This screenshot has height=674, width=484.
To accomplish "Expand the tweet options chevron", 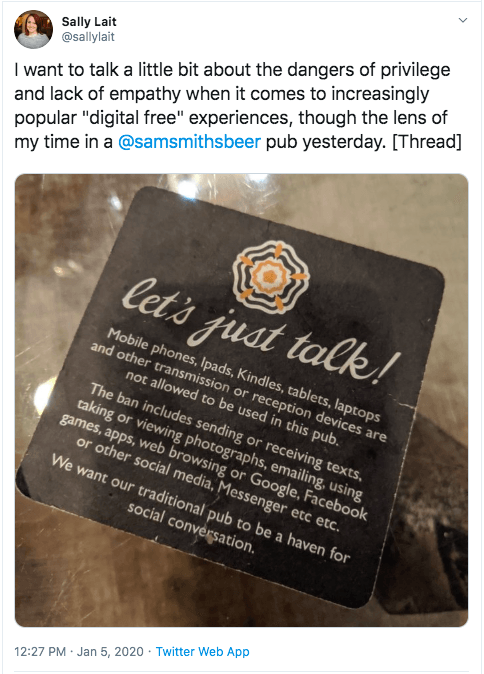I will click(463, 20).
